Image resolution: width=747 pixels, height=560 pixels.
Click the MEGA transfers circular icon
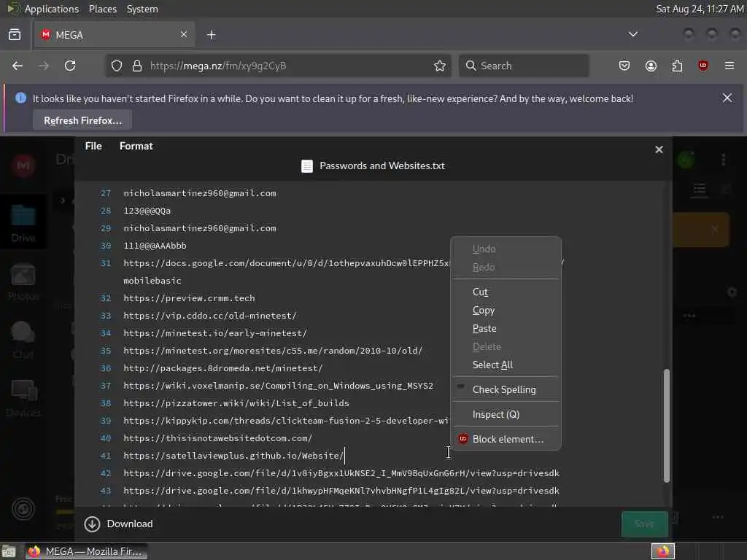23,508
